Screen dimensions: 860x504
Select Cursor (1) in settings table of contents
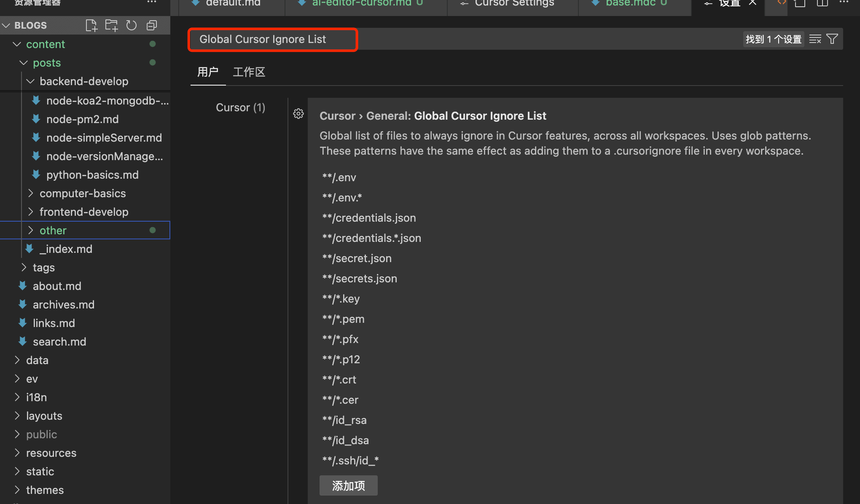(x=240, y=107)
